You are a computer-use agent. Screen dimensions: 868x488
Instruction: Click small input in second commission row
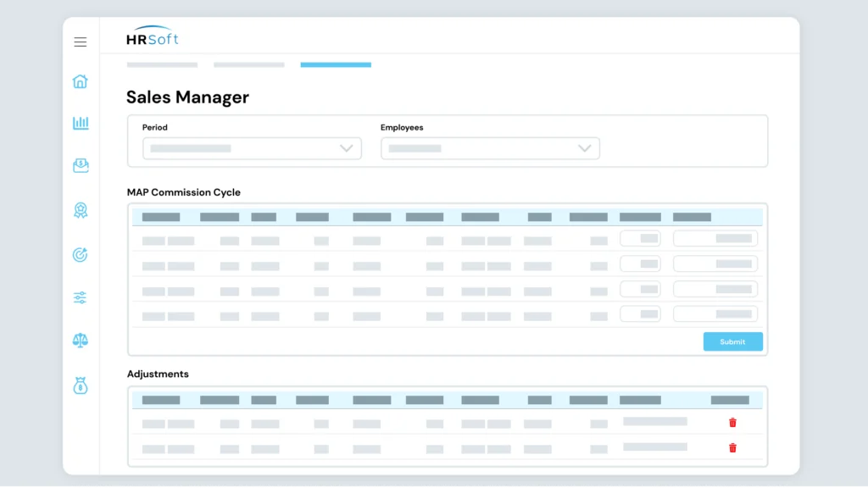(641, 264)
